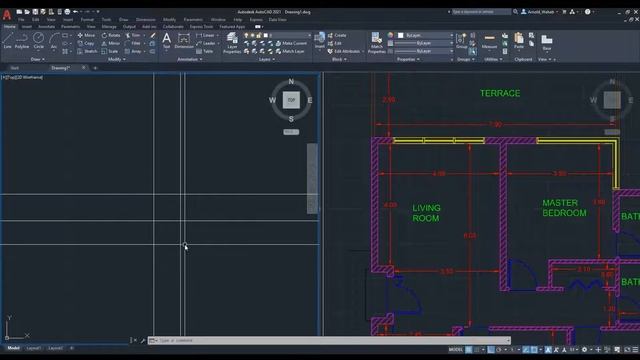Image resolution: width=640 pixels, height=360 pixels.
Task: Click Edit Attributes button
Action: [x=344, y=51]
